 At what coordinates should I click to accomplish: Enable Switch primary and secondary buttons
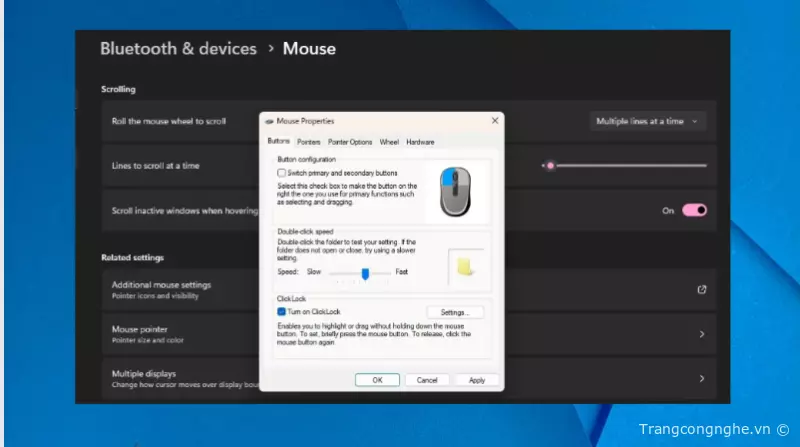[x=282, y=173]
